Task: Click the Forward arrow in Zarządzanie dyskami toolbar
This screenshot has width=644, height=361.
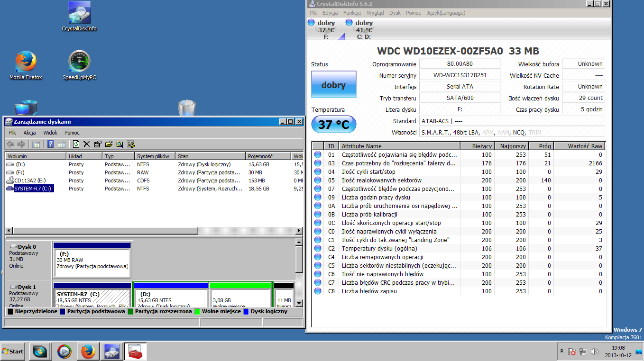Action: pyautogui.click(x=21, y=144)
